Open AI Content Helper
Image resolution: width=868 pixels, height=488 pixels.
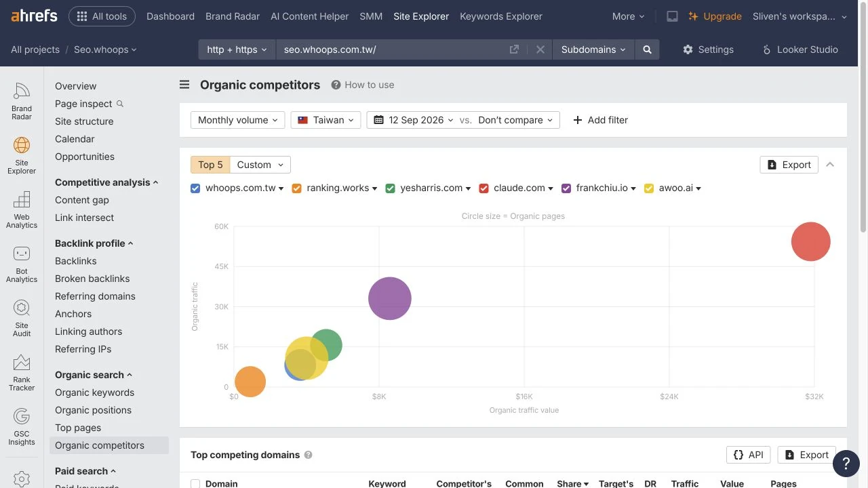coord(309,16)
